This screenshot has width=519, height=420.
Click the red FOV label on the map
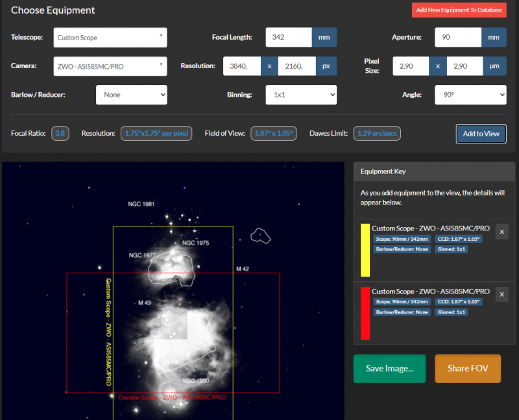pos(172,397)
